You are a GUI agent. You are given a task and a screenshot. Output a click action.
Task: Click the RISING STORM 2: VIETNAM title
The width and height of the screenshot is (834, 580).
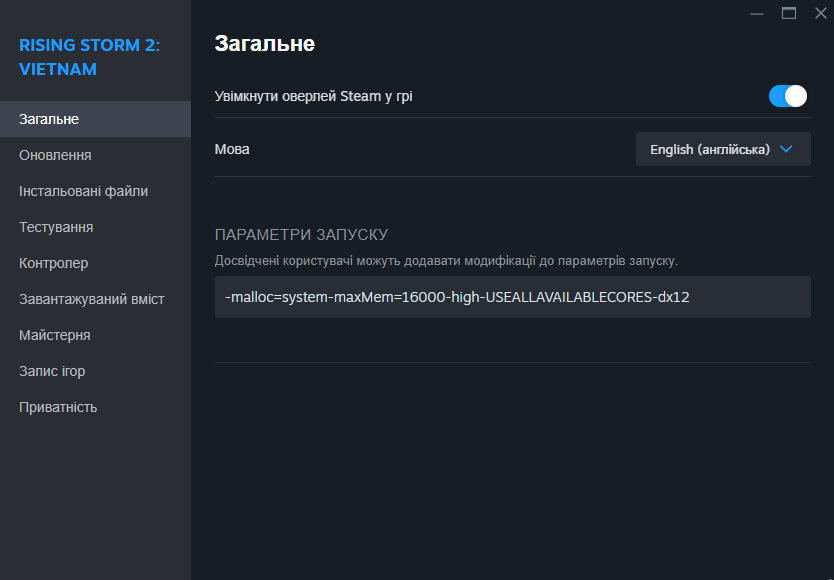[x=89, y=57]
